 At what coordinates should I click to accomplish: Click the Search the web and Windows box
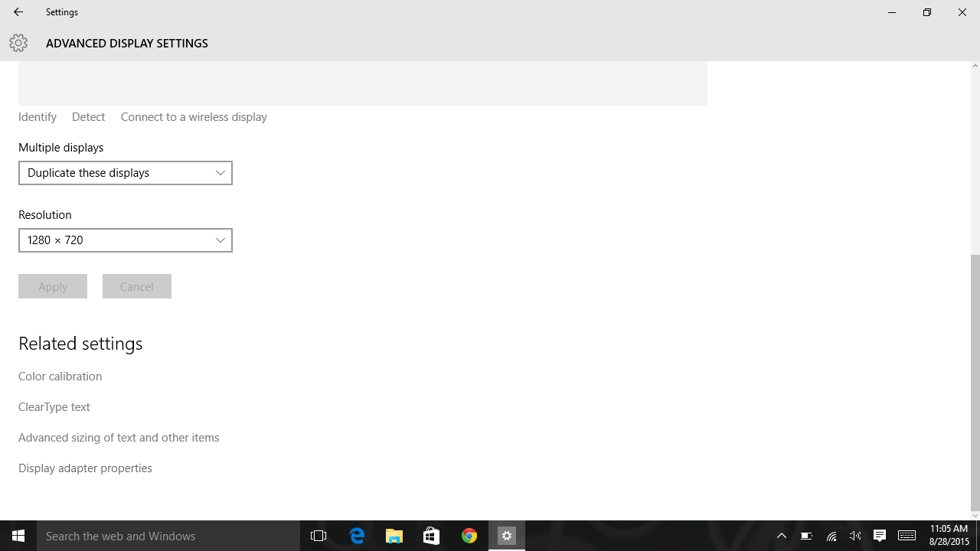tap(168, 536)
